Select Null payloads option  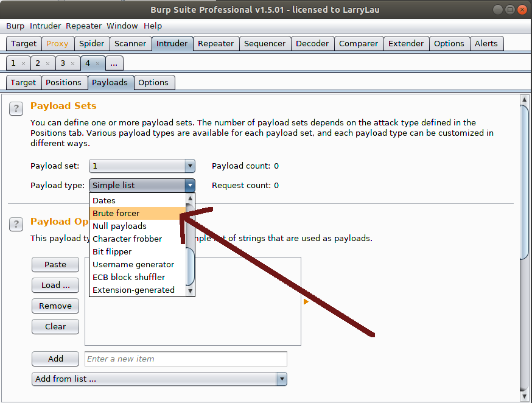pyautogui.click(x=138, y=226)
